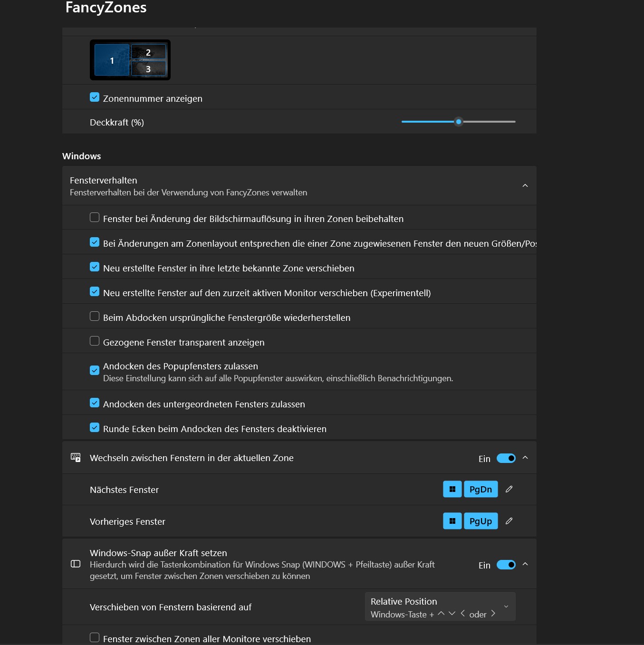Screen dimensions: 644x645
Task: Click the Ein label beside Windows-Snap
Action: tap(484, 565)
